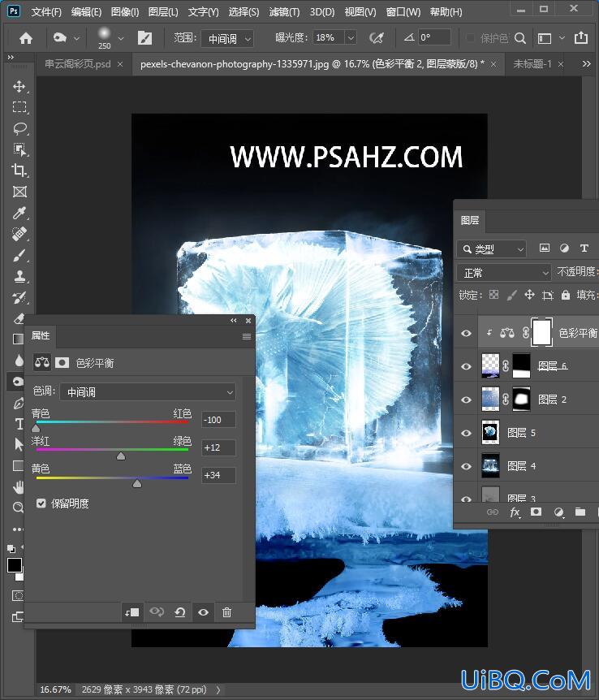Image resolution: width=599 pixels, height=700 pixels.
Task: Select the Lasso tool
Action: pyautogui.click(x=19, y=128)
